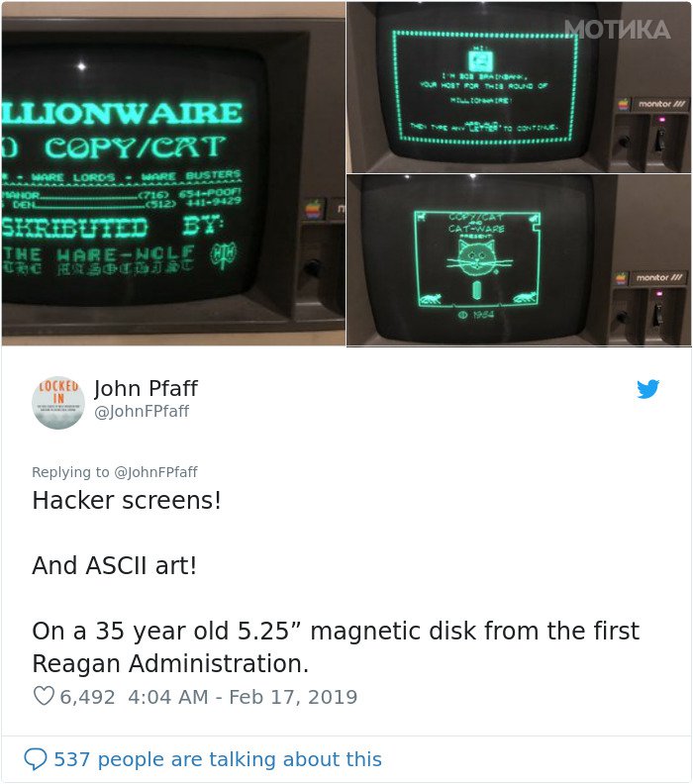Click the 6,492 likes count
693x784 pixels.
[87, 697]
